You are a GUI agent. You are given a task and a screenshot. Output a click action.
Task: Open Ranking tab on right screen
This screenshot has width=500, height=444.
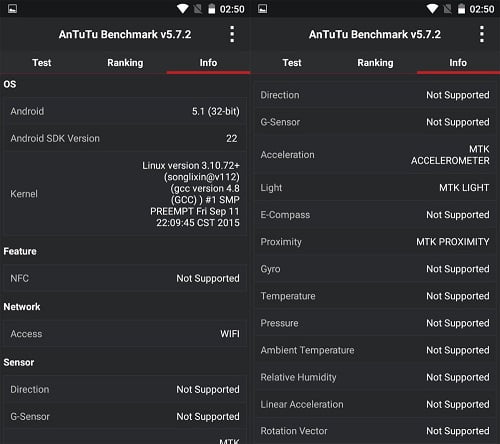[375, 63]
